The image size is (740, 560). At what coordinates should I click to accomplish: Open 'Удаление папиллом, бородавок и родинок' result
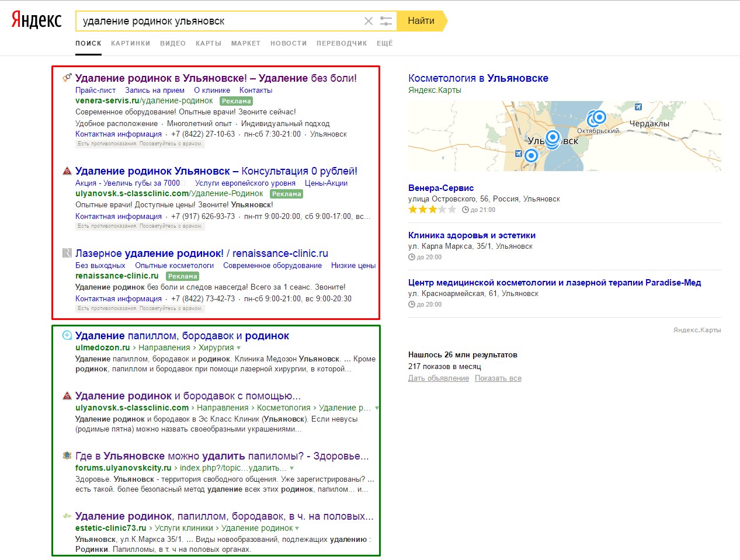tap(182, 336)
